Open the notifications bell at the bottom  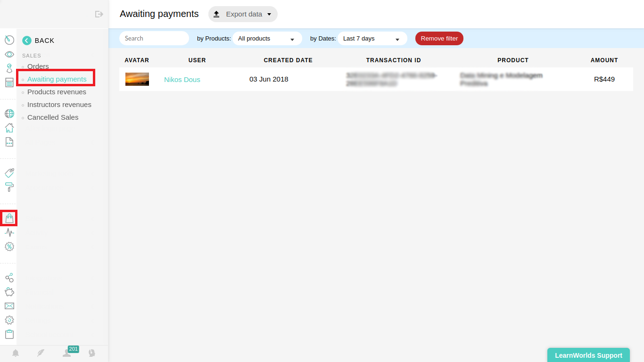coord(16,353)
